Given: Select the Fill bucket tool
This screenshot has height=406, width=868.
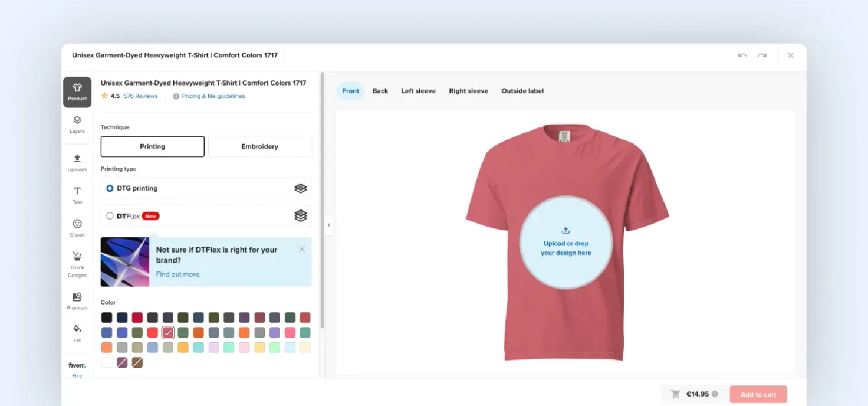Looking at the screenshot, I should 77,333.
